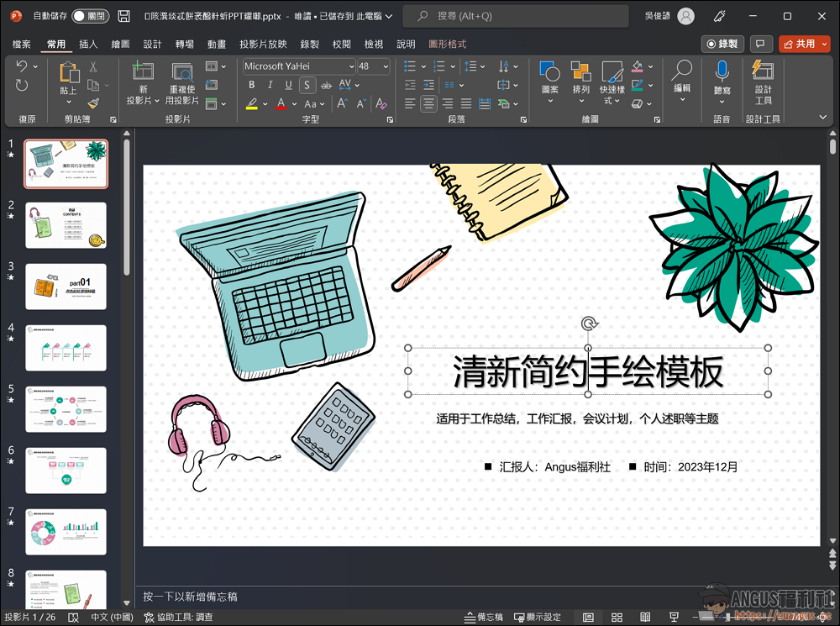840x626 pixels.
Task: Open the 檔案 File tab
Action: pos(22,44)
